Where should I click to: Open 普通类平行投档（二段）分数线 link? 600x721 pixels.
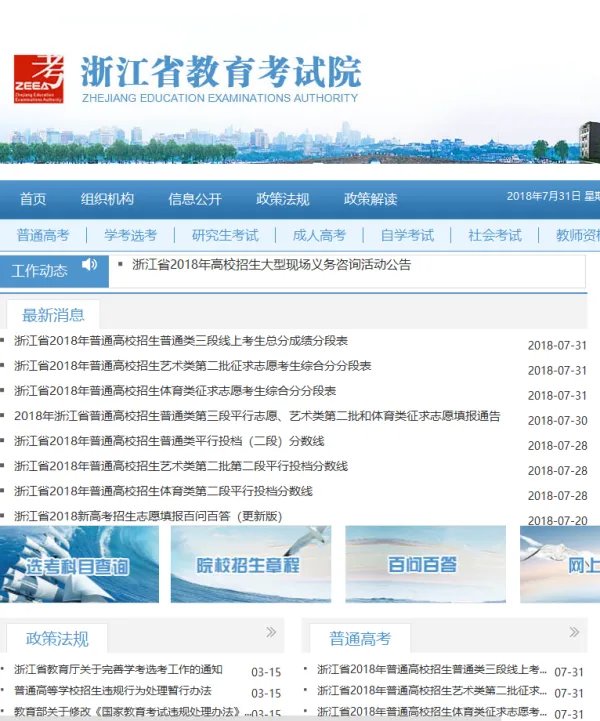pos(169,441)
